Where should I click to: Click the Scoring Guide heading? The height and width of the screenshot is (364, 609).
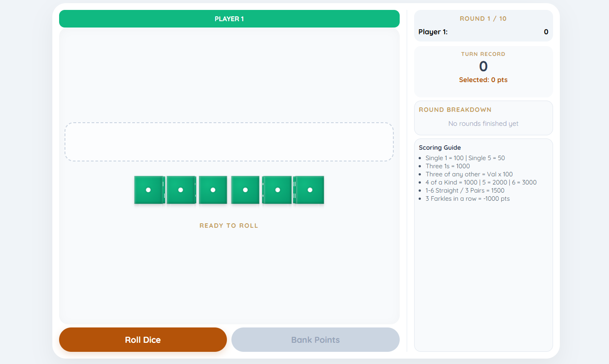pyautogui.click(x=440, y=147)
